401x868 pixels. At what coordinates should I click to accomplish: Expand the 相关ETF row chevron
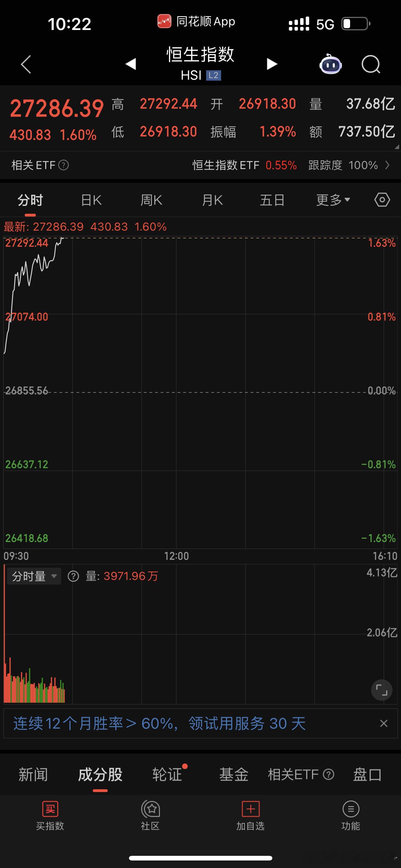[388, 165]
